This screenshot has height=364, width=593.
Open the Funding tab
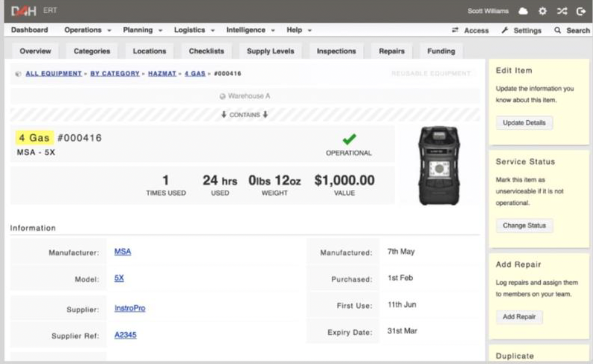(x=441, y=51)
